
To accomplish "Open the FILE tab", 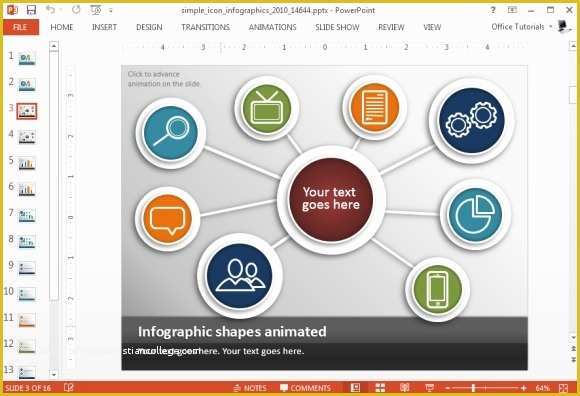I will click(x=21, y=27).
